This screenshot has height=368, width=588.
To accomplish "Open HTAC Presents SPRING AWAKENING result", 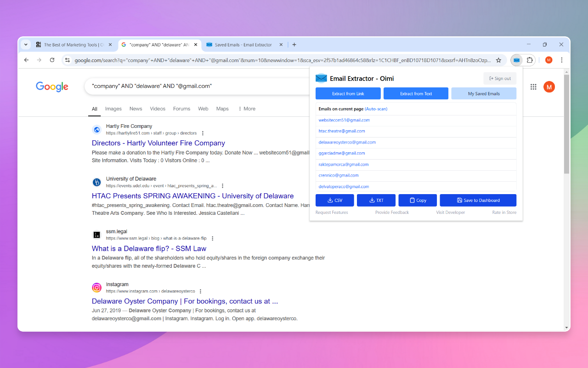I will point(192,196).
